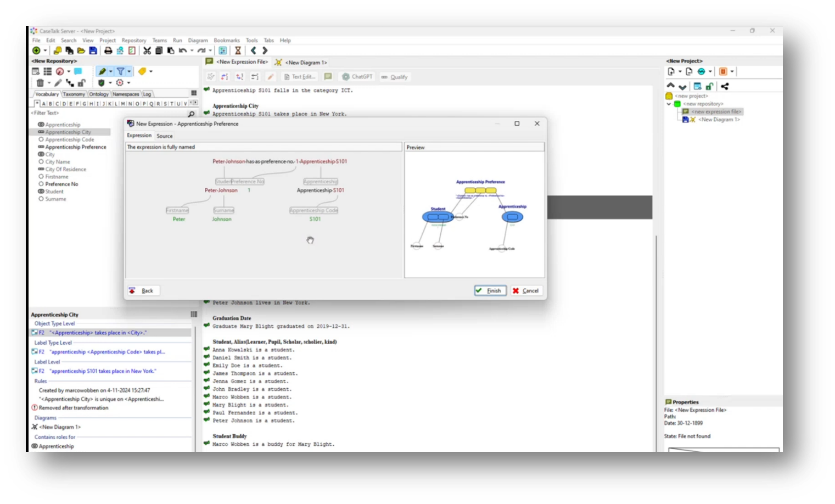
Task: Click letter A in the alphabet filter bar
Action: 44,104
